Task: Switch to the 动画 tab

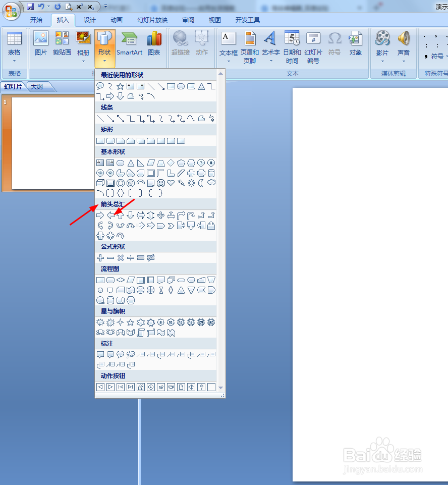Action: coord(117,20)
